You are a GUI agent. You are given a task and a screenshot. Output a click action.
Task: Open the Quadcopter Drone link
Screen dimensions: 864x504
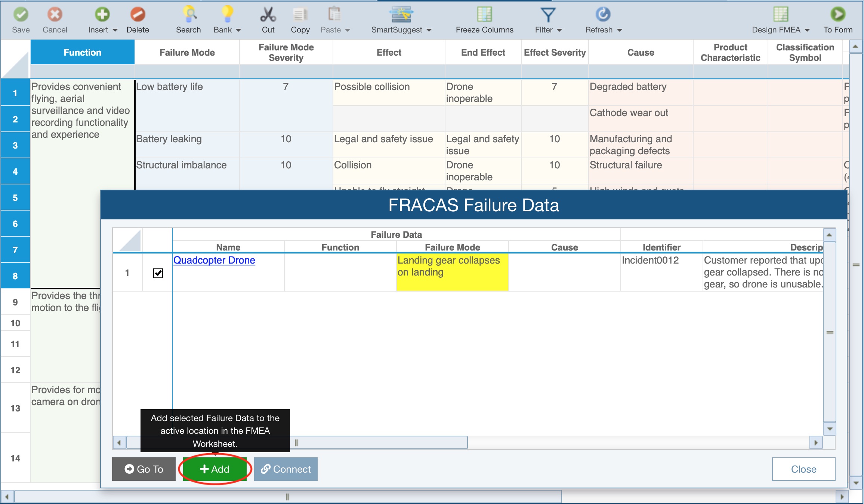point(214,260)
